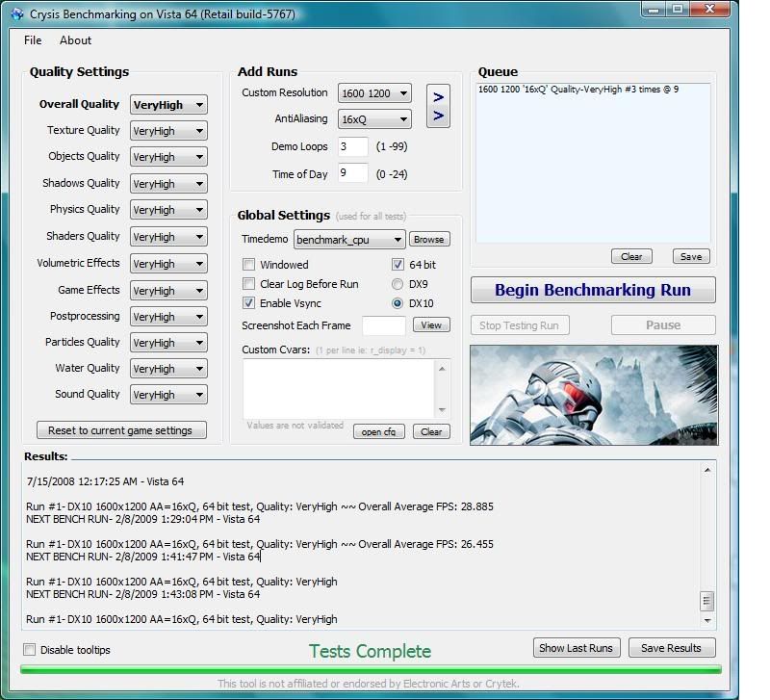Click Browse beside the Timedemo field
Image resolution: width=770 pixels, height=700 pixels.
coord(428,239)
